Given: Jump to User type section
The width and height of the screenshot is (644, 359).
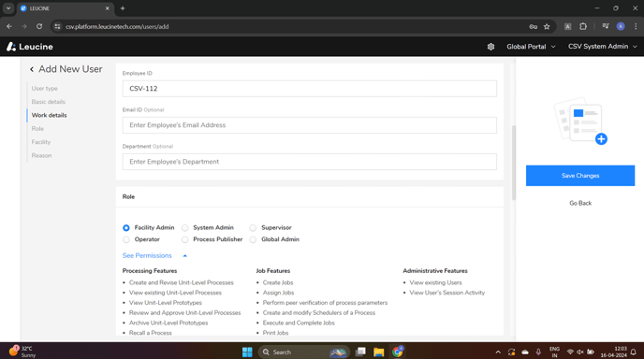Looking at the screenshot, I should tap(44, 88).
